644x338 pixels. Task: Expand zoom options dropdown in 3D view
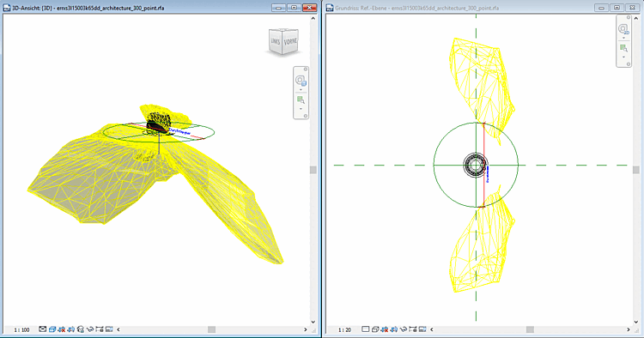(301, 109)
